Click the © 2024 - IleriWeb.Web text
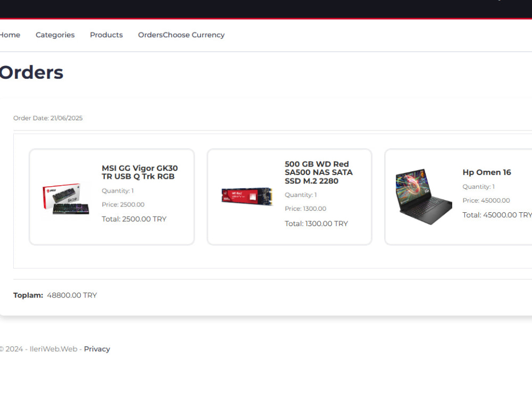Viewport: 532px width, 399px height. pyautogui.click(x=39, y=349)
